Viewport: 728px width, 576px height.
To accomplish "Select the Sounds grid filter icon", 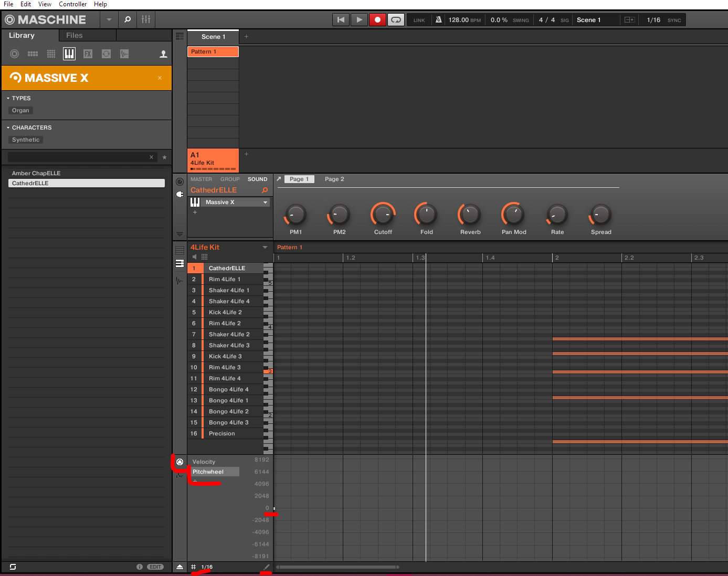I will coord(51,54).
